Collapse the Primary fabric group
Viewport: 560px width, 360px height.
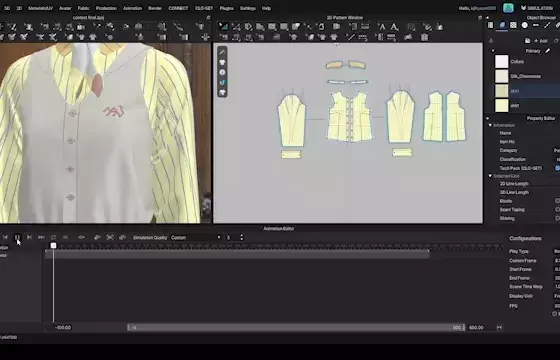point(493,51)
